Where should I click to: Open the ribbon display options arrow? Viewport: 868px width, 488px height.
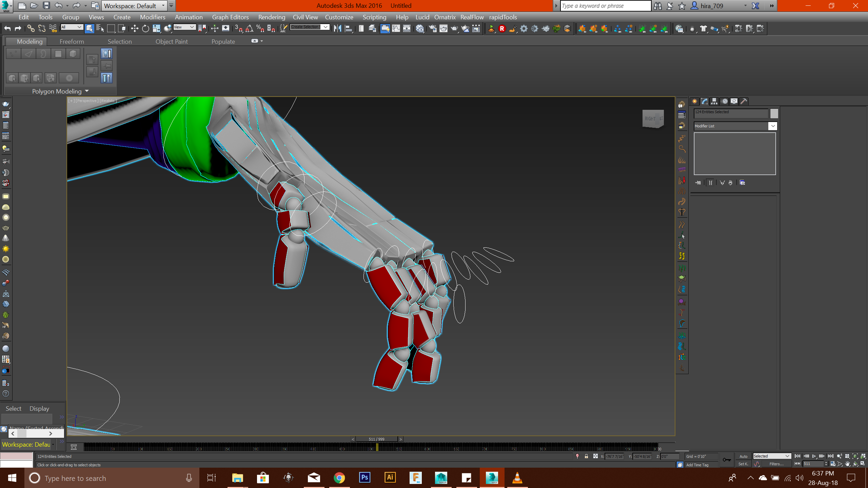point(262,41)
